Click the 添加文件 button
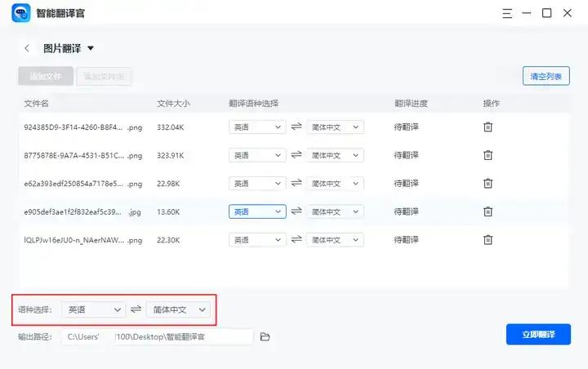Image resolution: width=588 pixels, height=369 pixels. [x=46, y=76]
